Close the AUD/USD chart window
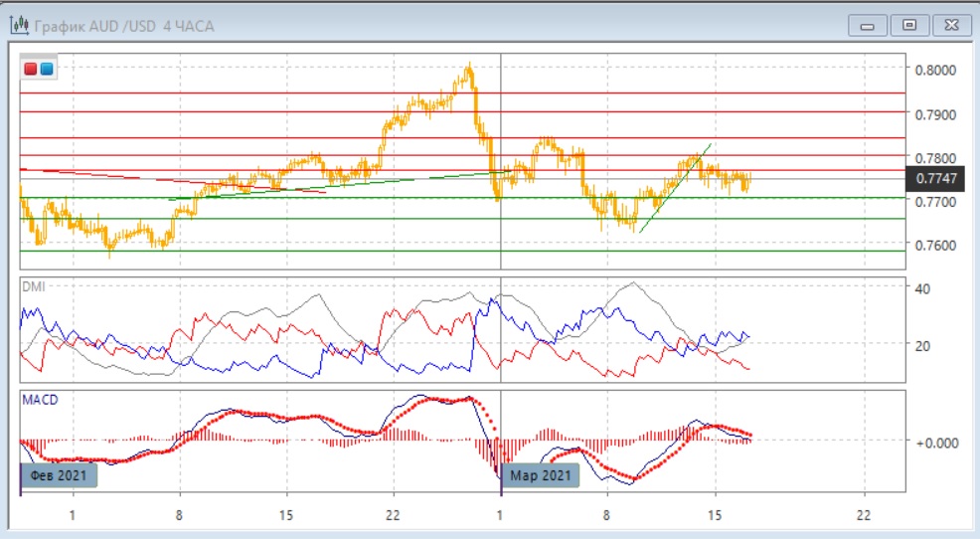This screenshot has width=980, height=539. point(950,25)
